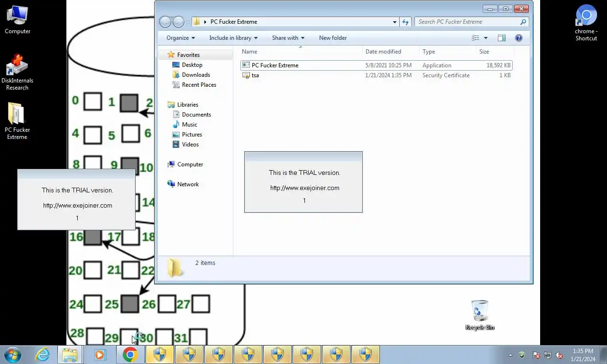The image size is (607, 364).
Task: Click the 1/21/2024 1:35 PM date cell
Action: [389, 75]
